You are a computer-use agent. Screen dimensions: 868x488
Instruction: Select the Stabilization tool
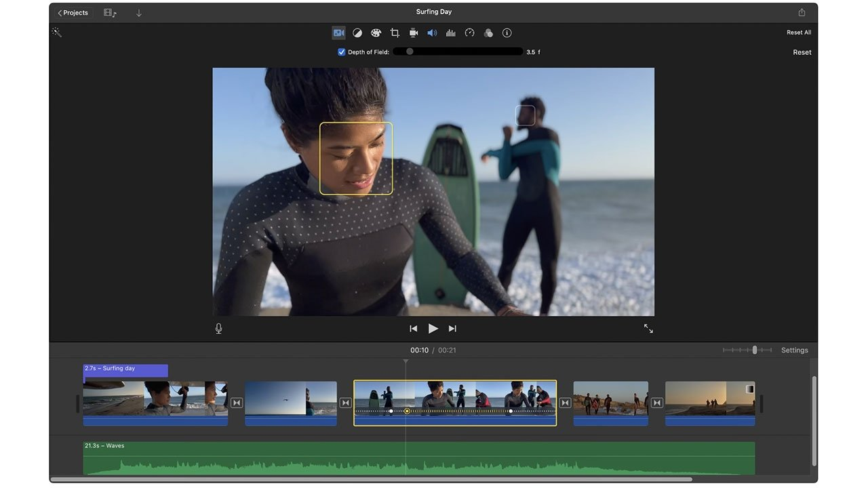[x=413, y=33]
